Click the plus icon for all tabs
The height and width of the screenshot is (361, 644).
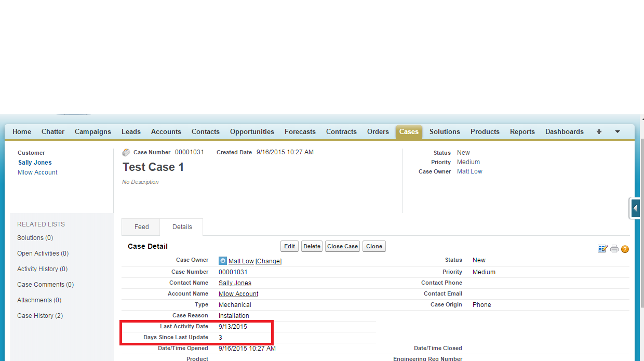[x=599, y=132]
